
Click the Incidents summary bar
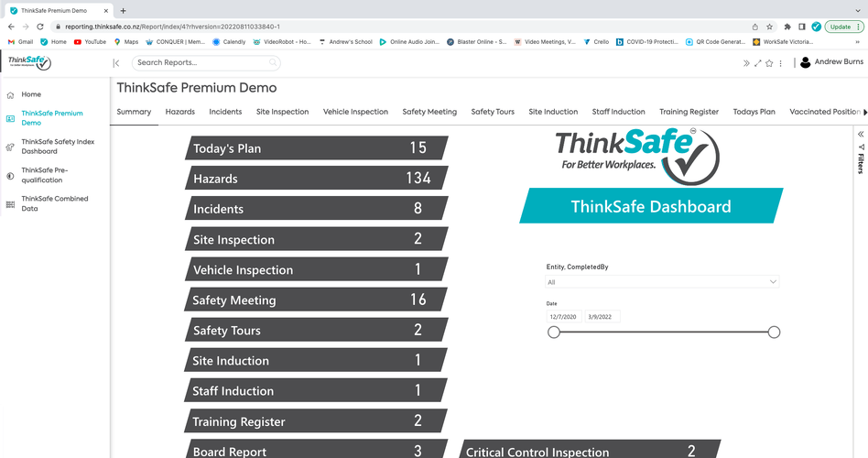click(316, 209)
